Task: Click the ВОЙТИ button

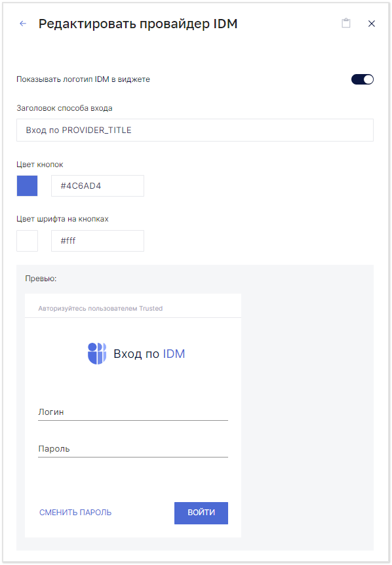Action: [201, 513]
